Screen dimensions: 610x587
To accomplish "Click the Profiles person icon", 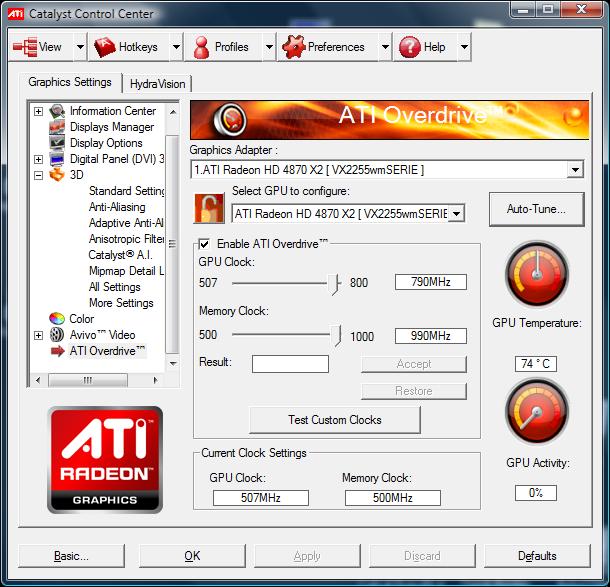I will click(x=201, y=47).
